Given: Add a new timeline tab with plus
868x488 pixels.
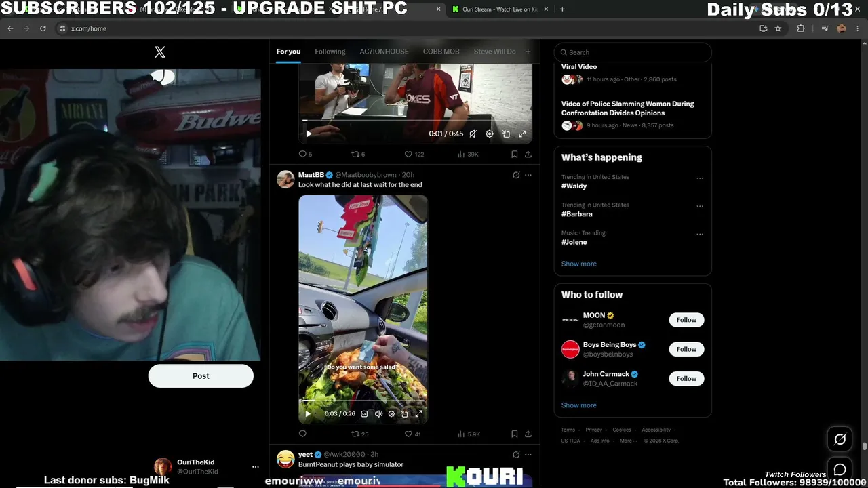Looking at the screenshot, I should [x=528, y=52].
